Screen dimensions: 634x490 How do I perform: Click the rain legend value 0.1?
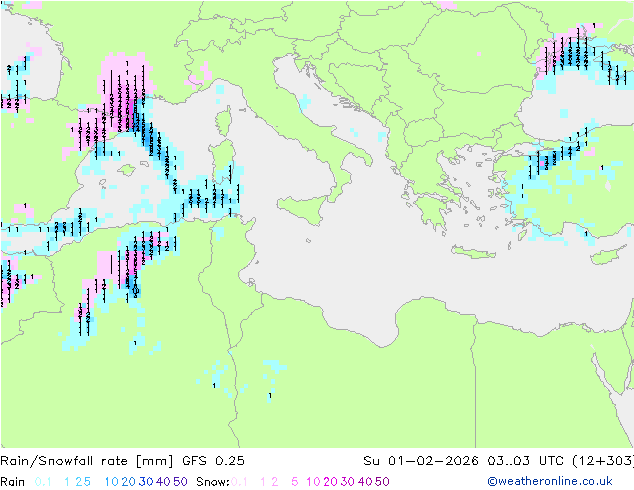point(43,482)
